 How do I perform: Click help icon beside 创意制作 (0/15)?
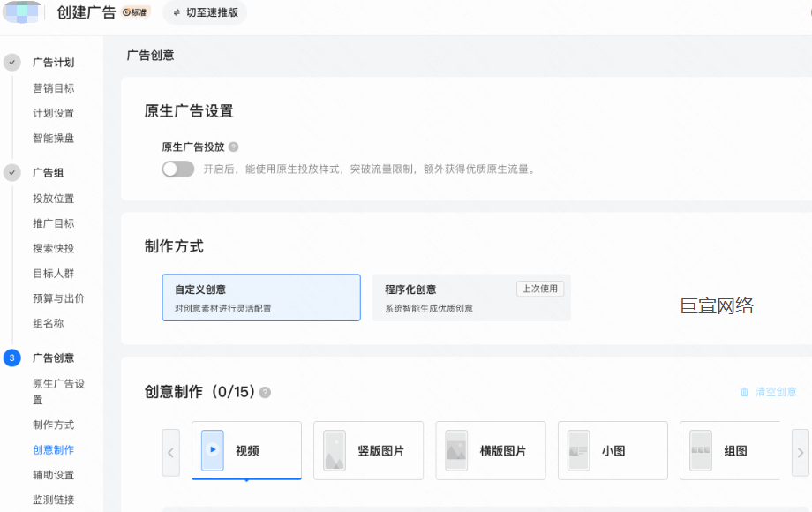265,393
